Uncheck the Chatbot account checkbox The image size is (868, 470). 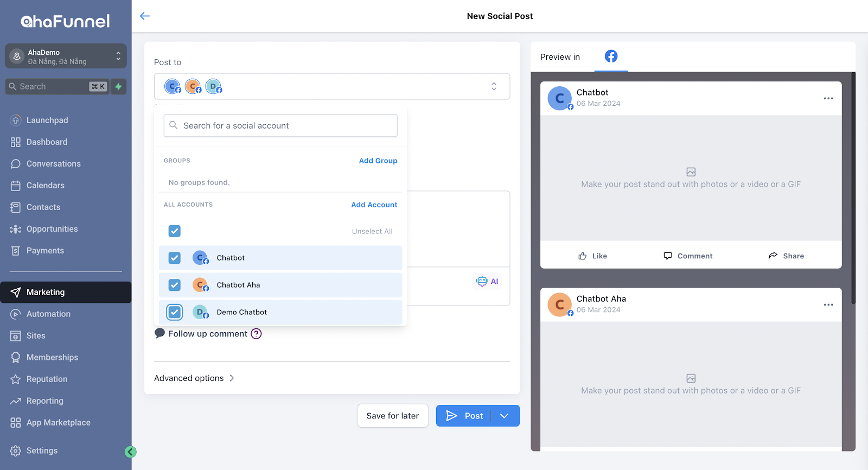[174, 258]
